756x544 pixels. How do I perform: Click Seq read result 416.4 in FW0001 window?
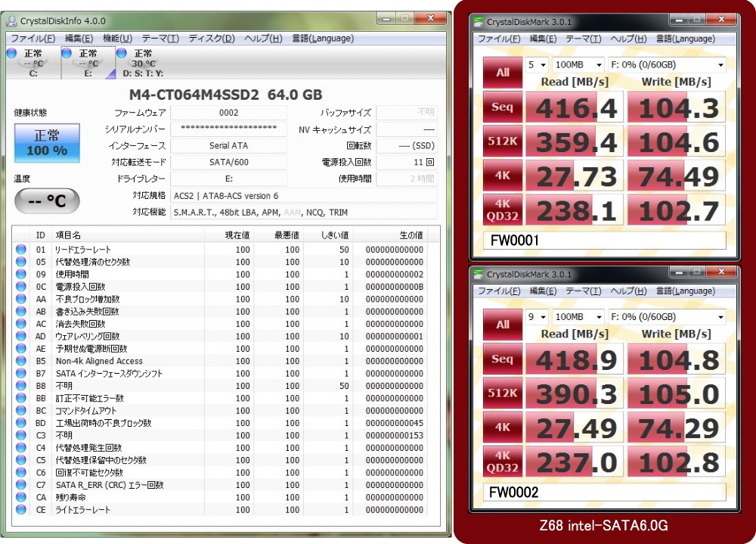tap(575, 107)
